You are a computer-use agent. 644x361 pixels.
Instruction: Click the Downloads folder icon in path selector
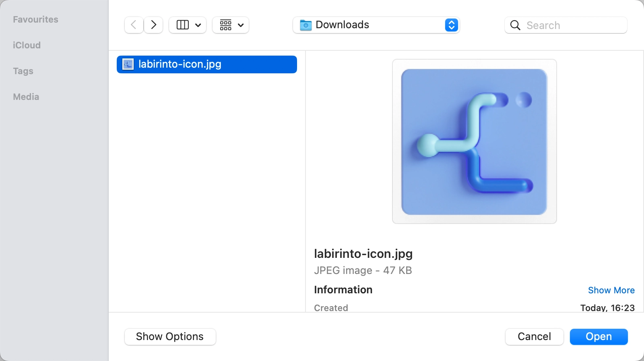pos(306,25)
